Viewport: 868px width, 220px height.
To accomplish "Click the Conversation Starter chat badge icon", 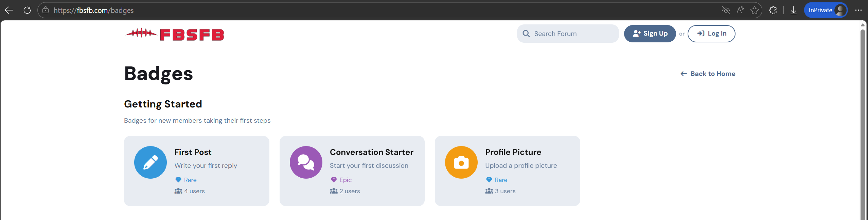I will click(306, 162).
